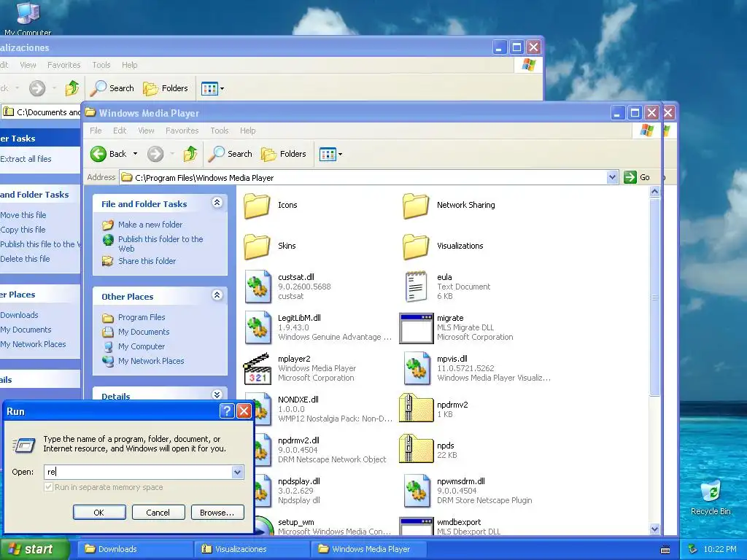Select the Skins folder

(258, 246)
